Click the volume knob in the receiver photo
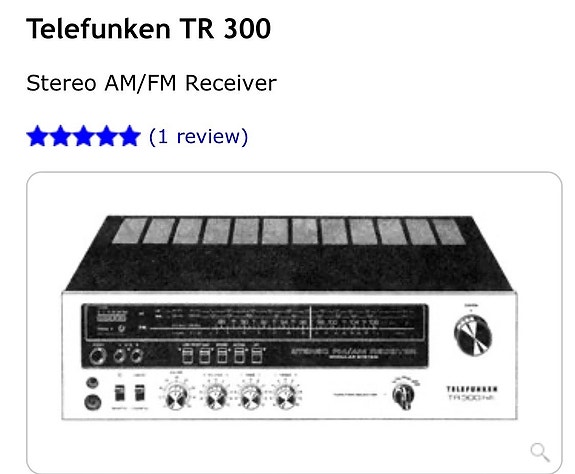Screen dimensions: 575x474 pyautogui.click(x=176, y=397)
